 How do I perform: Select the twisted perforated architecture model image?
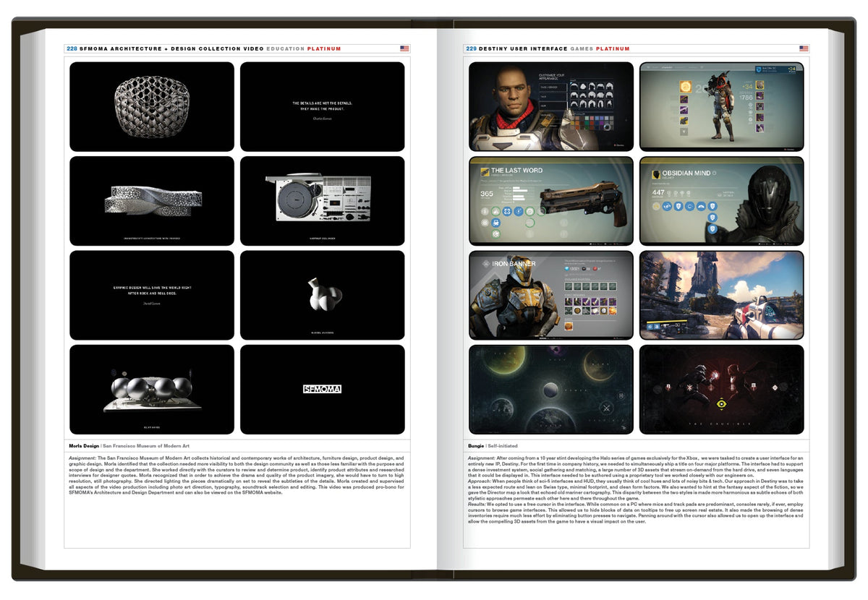[x=152, y=201]
